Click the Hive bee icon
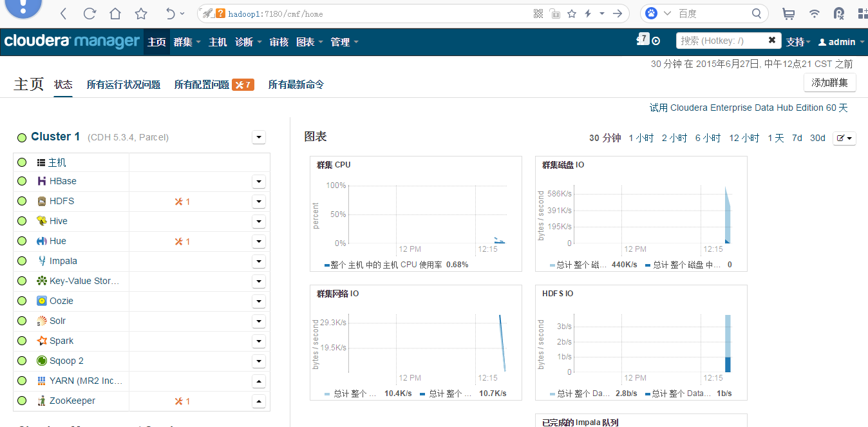The height and width of the screenshot is (427, 868). point(42,222)
